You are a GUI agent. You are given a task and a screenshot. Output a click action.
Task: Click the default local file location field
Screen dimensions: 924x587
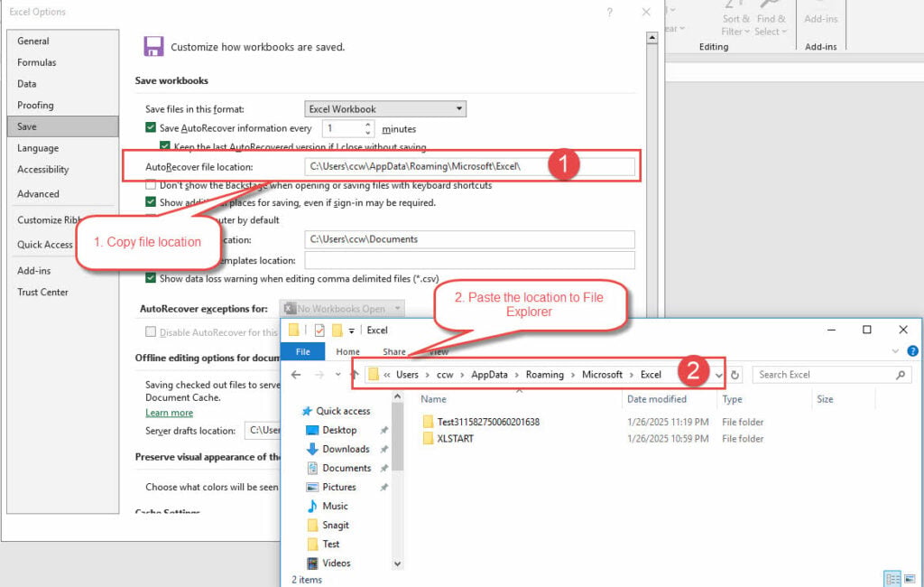point(469,239)
